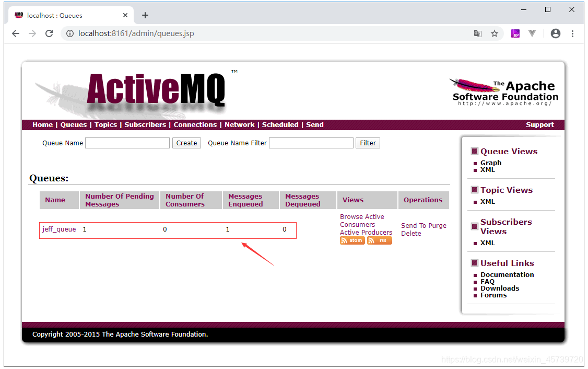Open the Home menu item
The width and height of the screenshot is (588, 369).
click(x=42, y=124)
